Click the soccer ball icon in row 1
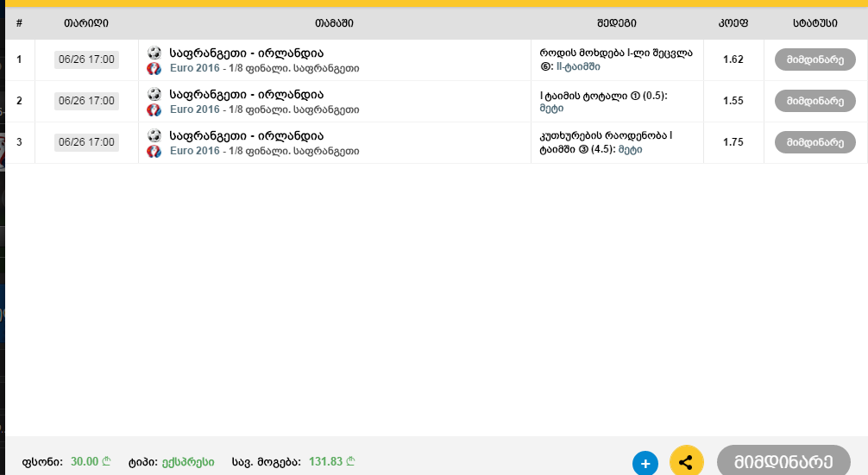 [x=154, y=53]
